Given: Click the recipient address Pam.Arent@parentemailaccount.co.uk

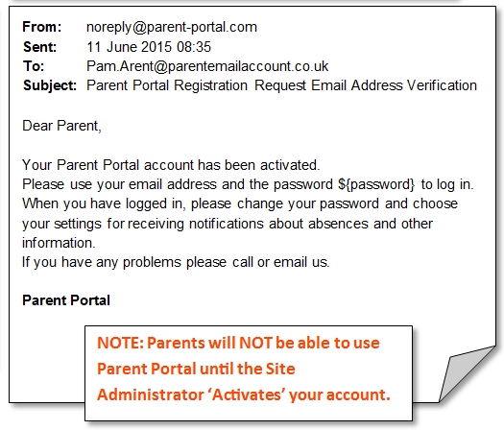Looking at the screenshot, I should click(207, 66).
